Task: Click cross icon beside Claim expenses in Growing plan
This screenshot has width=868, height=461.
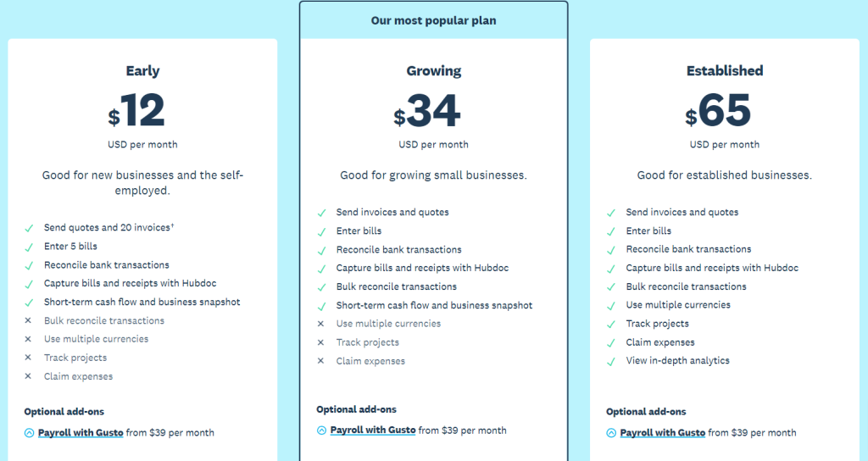Action: point(320,361)
